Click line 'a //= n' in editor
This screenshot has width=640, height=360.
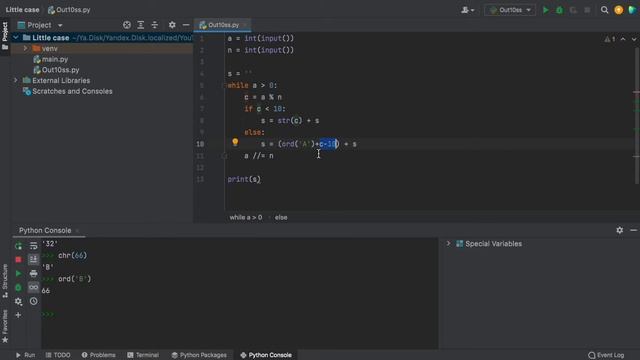pos(259,156)
